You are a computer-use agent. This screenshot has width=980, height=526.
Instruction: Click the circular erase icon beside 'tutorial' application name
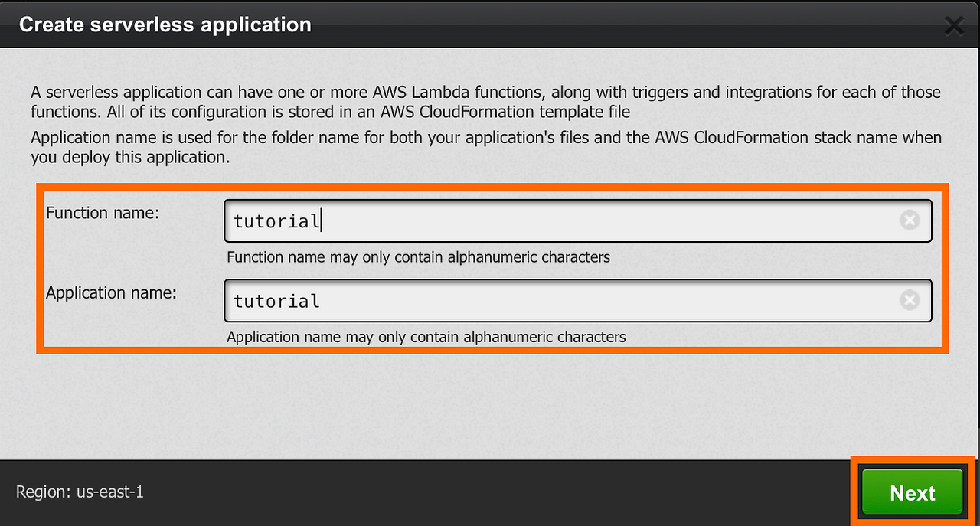click(x=910, y=299)
